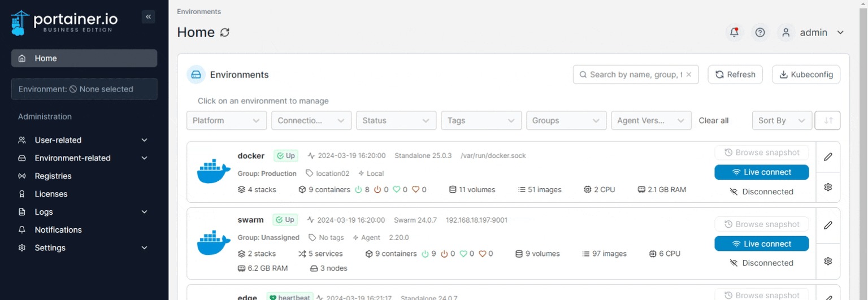Click the Environment: None selected box
Image resolution: width=868 pixels, height=300 pixels.
point(84,89)
